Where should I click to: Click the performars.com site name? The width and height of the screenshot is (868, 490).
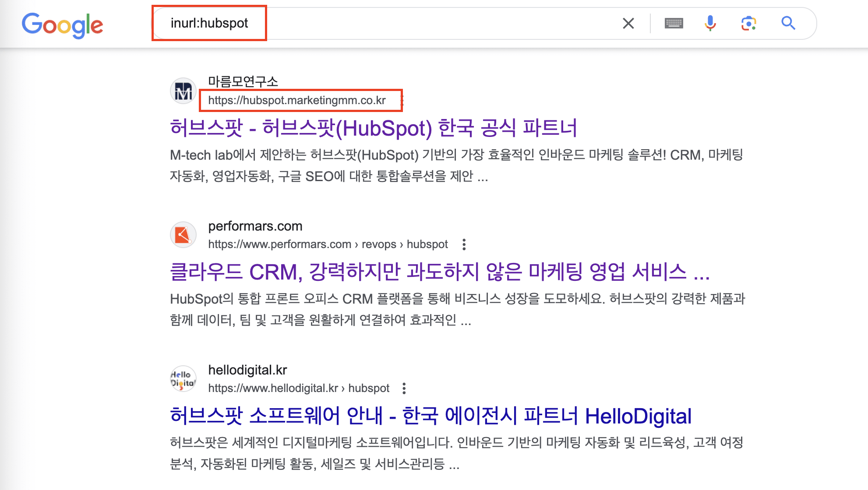[255, 226]
